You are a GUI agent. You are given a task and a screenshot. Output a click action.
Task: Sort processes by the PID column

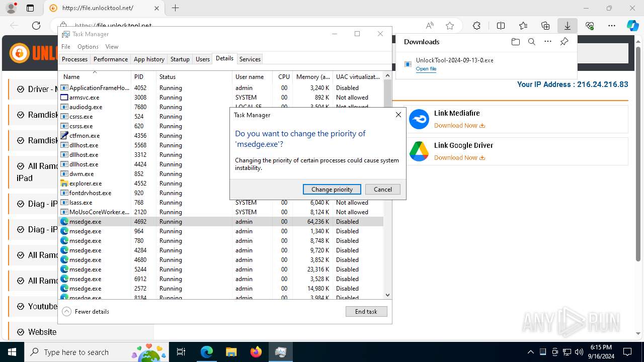click(x=143, y=77)
